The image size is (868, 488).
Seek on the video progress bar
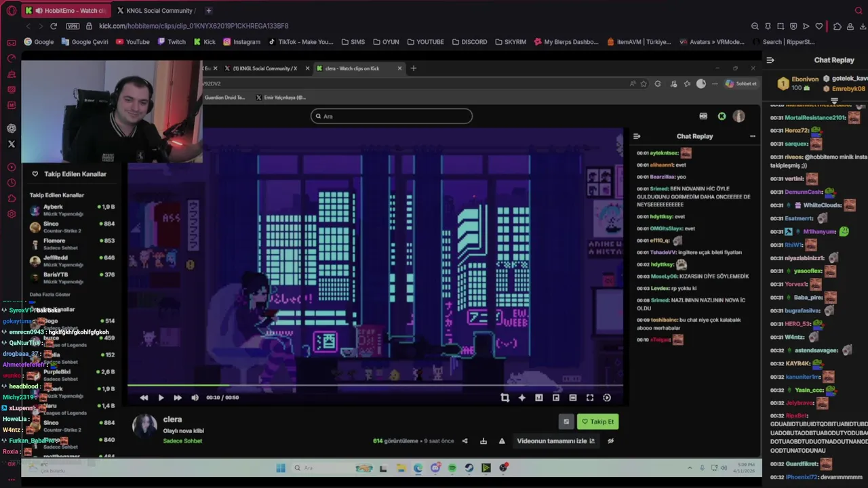tap(375, 386)
